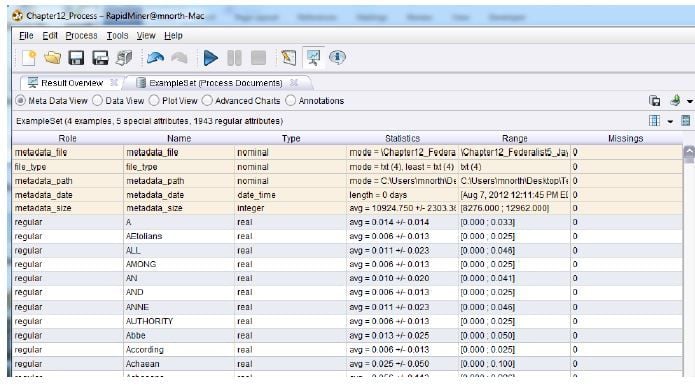Select the Annotations radio button
Viewport: 695px width, 387px height.
[290, 101]
